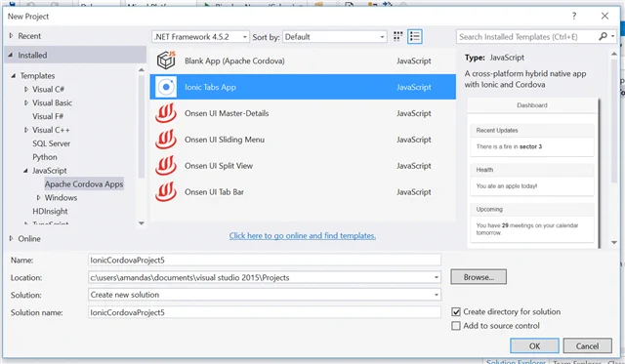Screen dimensions: 625x364
Task: Select SQL Server templates
Action: coord(51,143)
